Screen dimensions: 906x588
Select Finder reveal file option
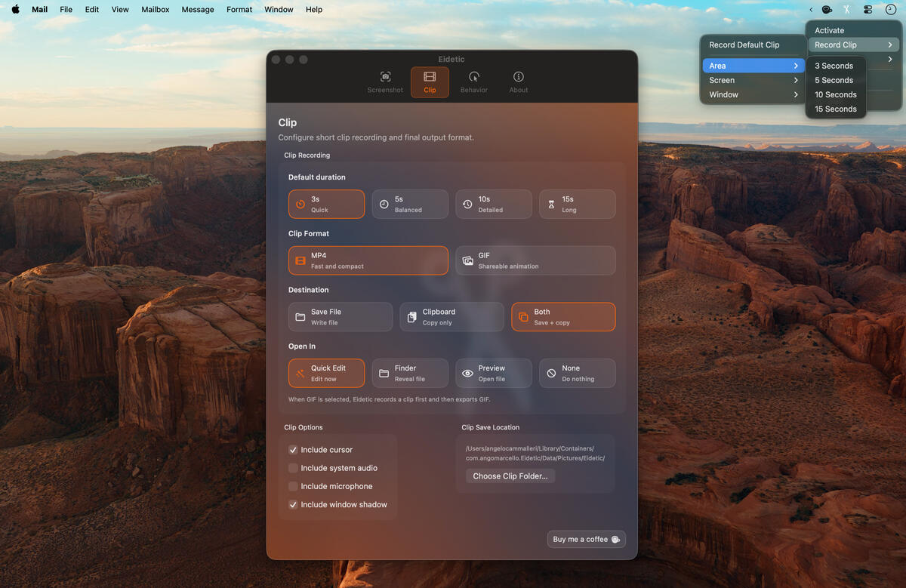410,373
